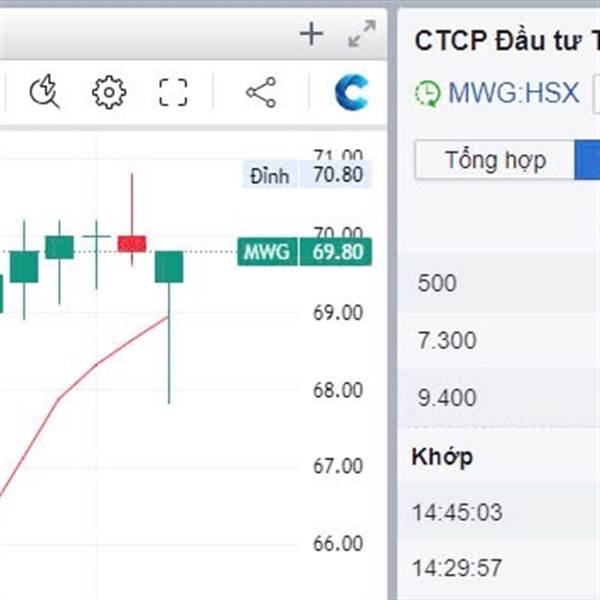Click the plus icon to add chart
Screen dimensions: 600x600
311,34
